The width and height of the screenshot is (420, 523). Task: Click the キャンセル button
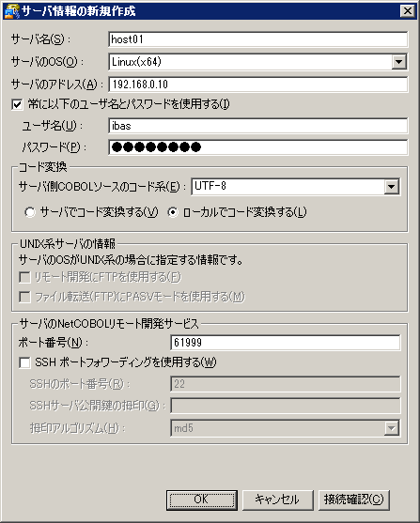click(278, 500)
